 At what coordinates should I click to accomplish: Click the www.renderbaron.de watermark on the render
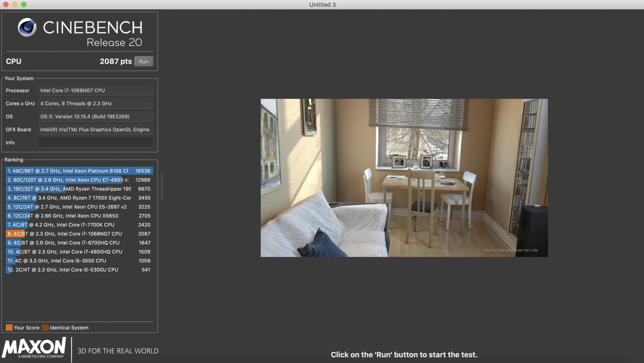coord(510,250)
